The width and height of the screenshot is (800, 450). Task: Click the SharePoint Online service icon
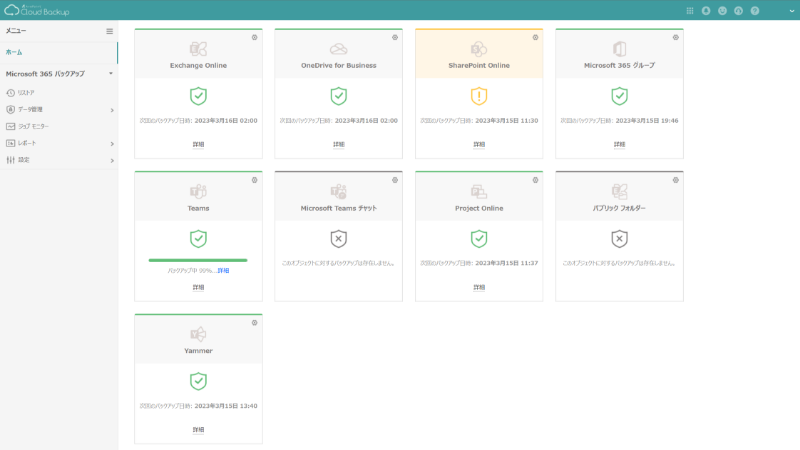click(x=479, y=49)
